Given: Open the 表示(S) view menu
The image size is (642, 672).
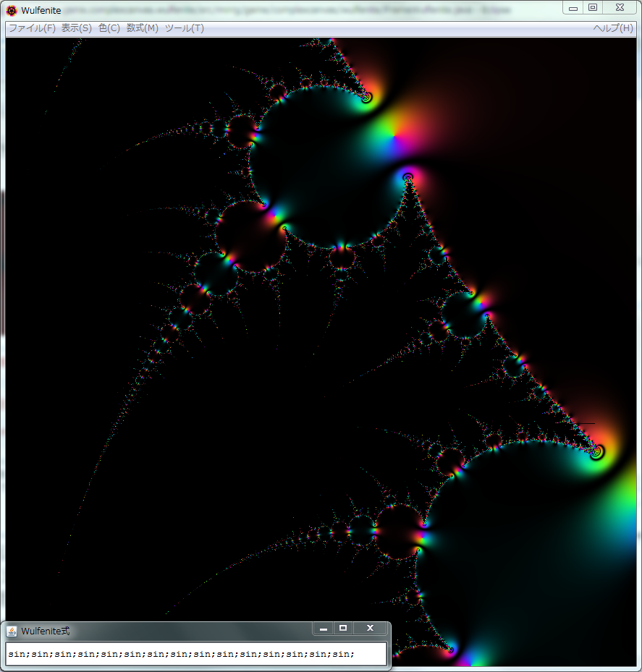Looking at the screenshot, I should pyautogui.click(x=76, y=28).
